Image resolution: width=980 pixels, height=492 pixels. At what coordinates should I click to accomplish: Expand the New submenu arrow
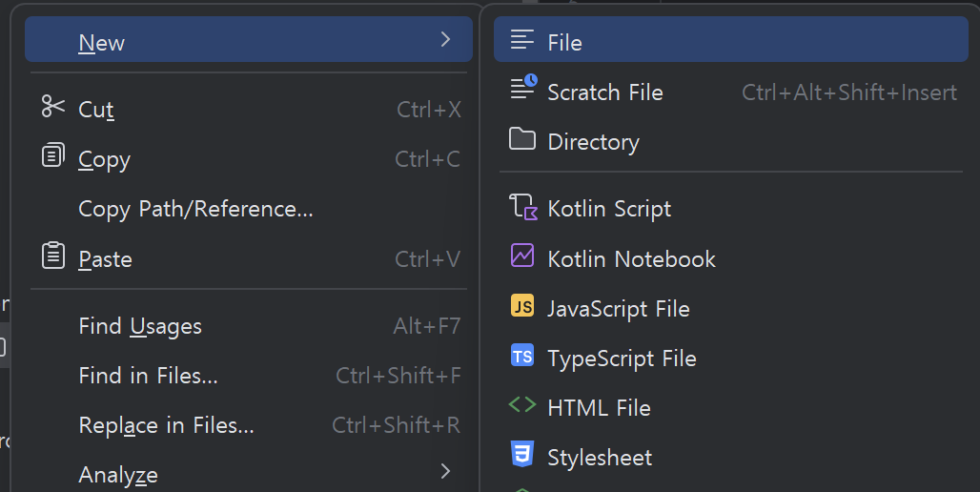(445, 40)
